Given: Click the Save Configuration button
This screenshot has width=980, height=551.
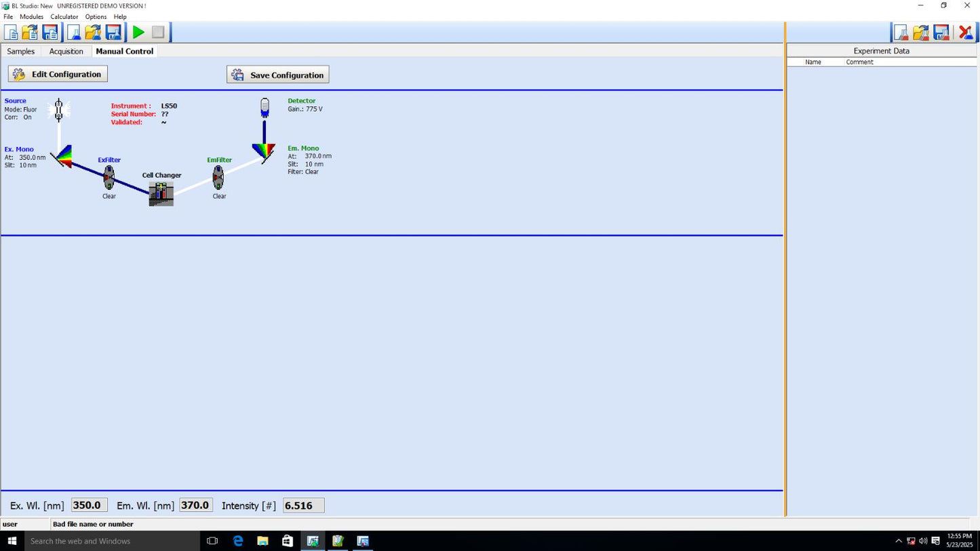Looking at the screenshot, I should click(278, 75).
